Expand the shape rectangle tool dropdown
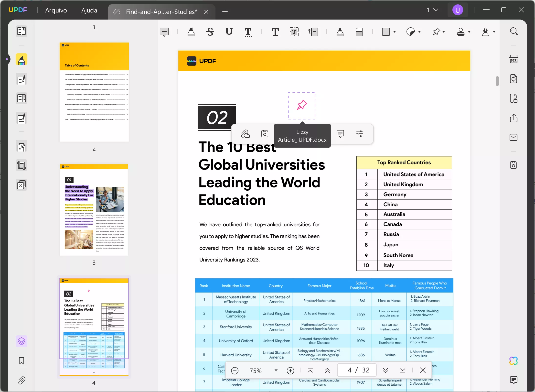535x392 pixels. [x=394, y=32]
